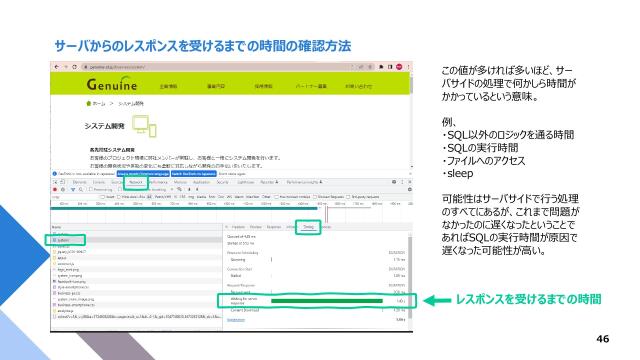Select the logo_mark.png request
The width and height of the screenshot is (640, 360).
tap(68, 270)
